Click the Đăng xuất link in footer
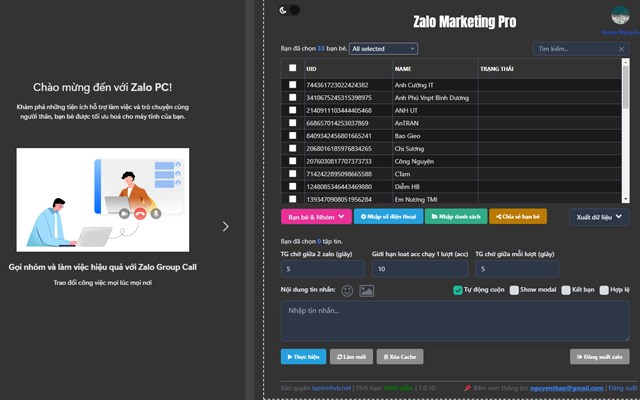This screenshot has height=400, width=640. [x=624, y=388]
